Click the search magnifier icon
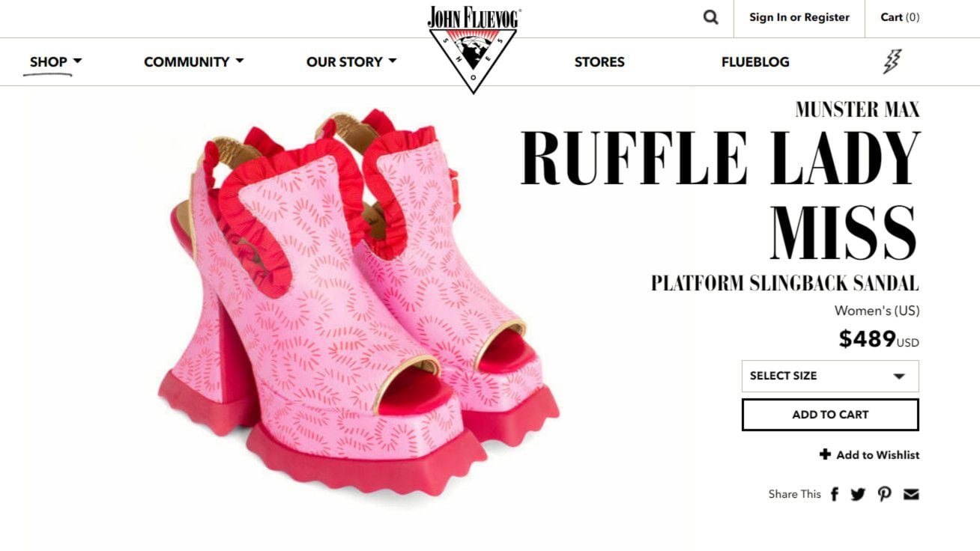Viewport: 980px width, 551px height. [x=710, y=17]
